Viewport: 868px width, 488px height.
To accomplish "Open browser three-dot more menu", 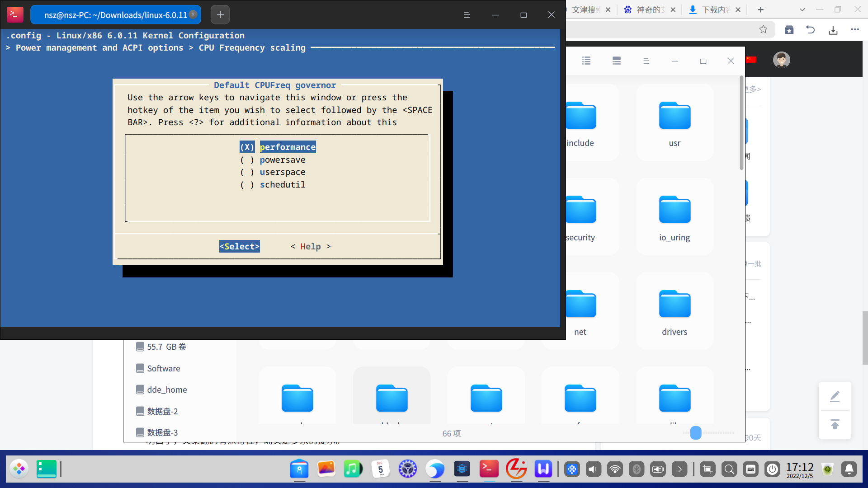I will tap(854, 30).
